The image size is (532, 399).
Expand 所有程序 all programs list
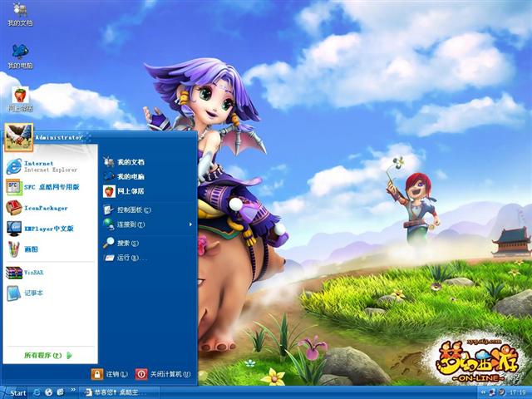(x=48, y=355)
